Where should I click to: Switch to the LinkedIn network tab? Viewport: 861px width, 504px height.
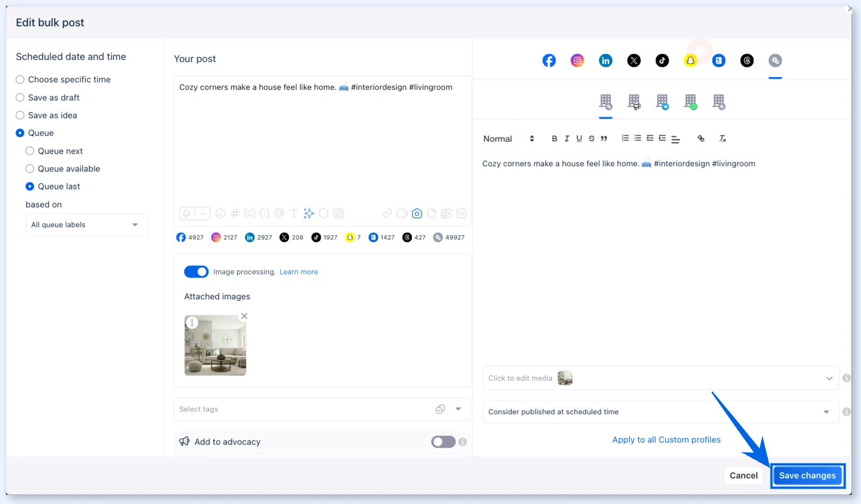(606, 61)
